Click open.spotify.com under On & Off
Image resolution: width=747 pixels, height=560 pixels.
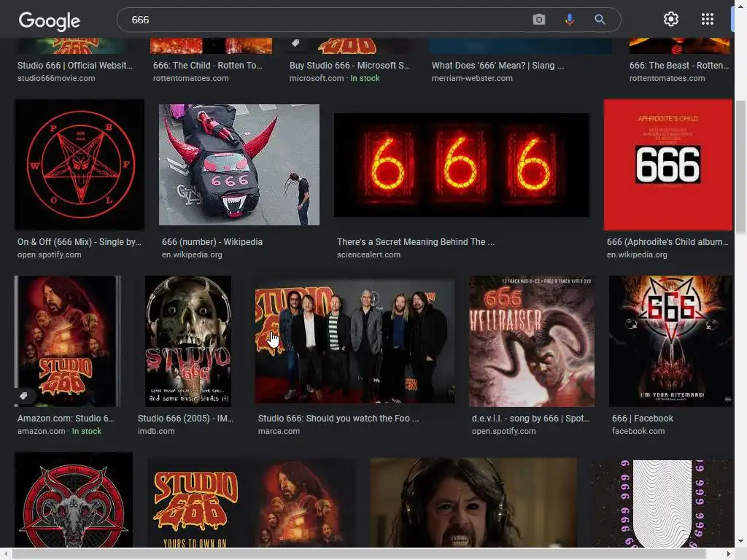tap(49, 254)
